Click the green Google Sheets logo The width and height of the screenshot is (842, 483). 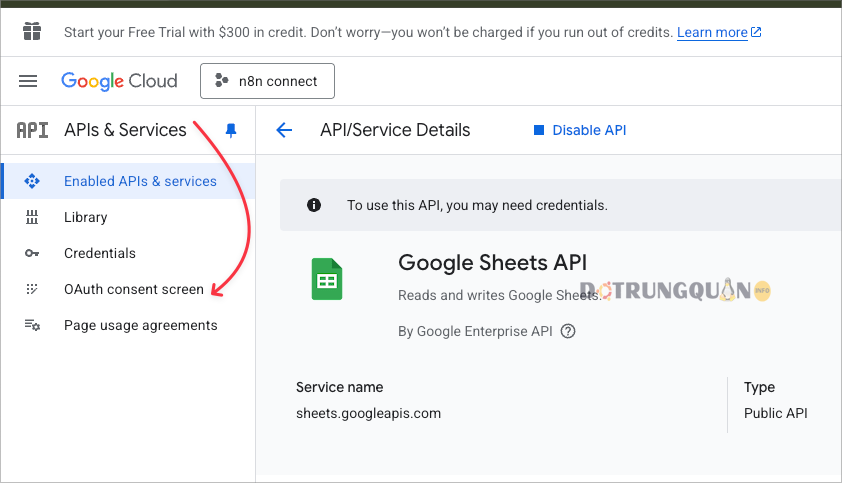pyautogui.click(x=326, y=279)
